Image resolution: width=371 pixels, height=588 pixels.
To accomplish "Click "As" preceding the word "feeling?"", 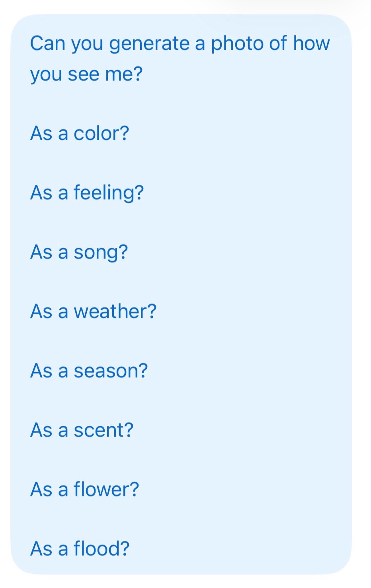I will [41, 193].
